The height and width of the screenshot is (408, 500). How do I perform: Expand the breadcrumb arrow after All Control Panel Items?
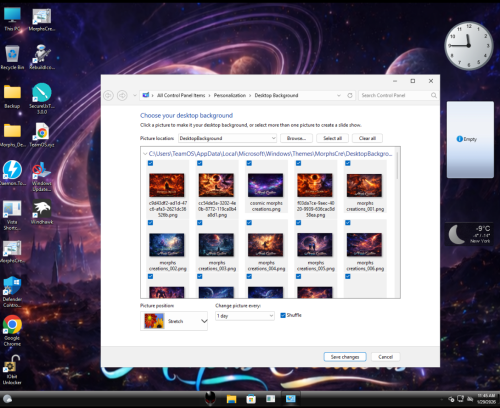(209, 95)
